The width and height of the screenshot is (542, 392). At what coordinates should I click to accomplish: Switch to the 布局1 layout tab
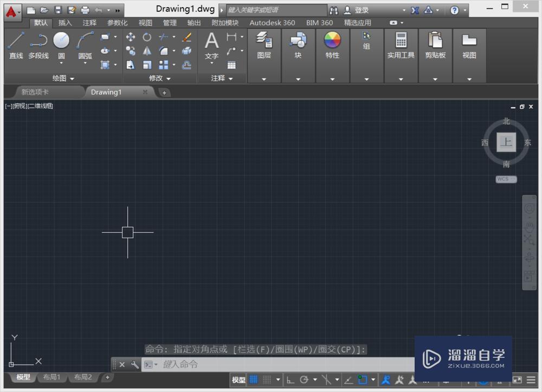pos(51,377)
